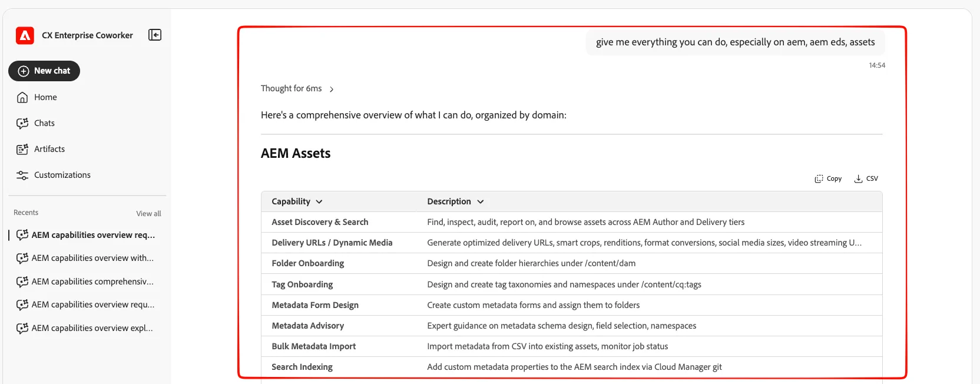Copy the AEM Assets table

tap(828, 178)
